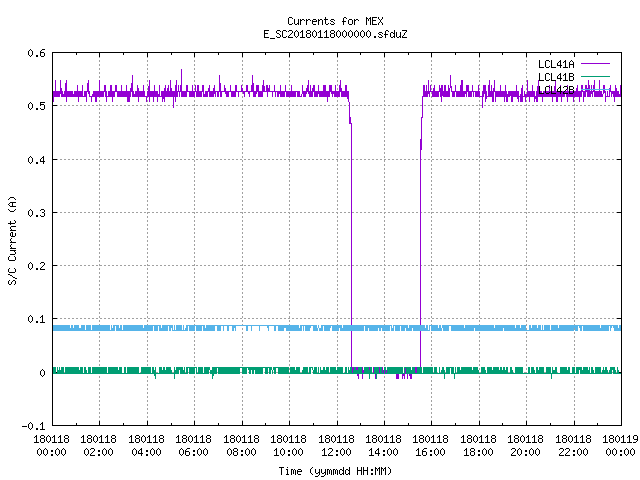Screen dimensions: 640x480
Task: Click the 180118 16:00 x-axis tick label
Action: [x=431, y=446]
